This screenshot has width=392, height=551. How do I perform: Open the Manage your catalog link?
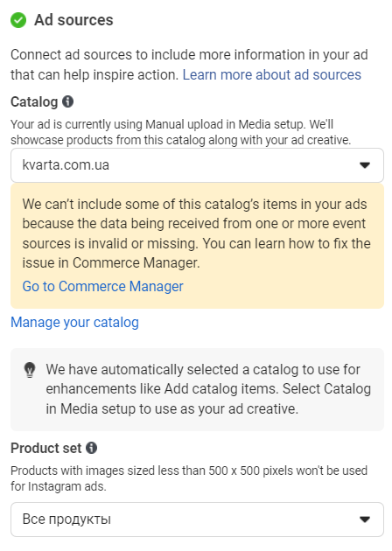coord(74,322)
